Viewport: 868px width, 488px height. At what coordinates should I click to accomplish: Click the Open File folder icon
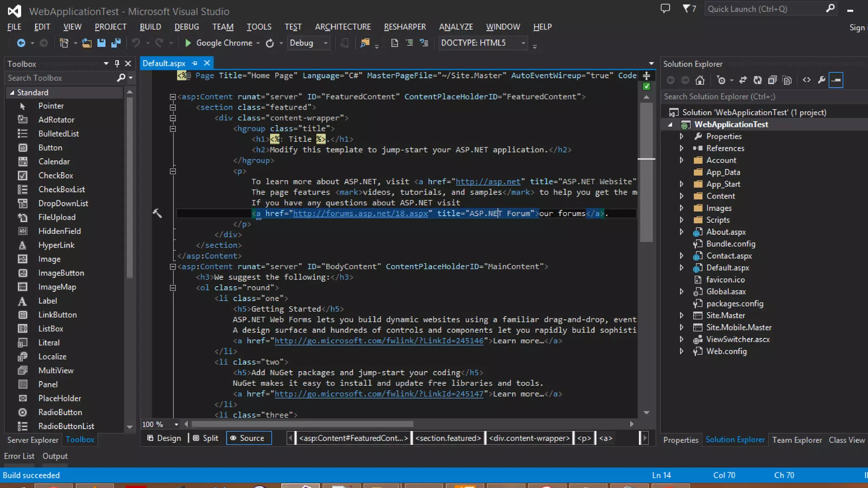point(86,43)
